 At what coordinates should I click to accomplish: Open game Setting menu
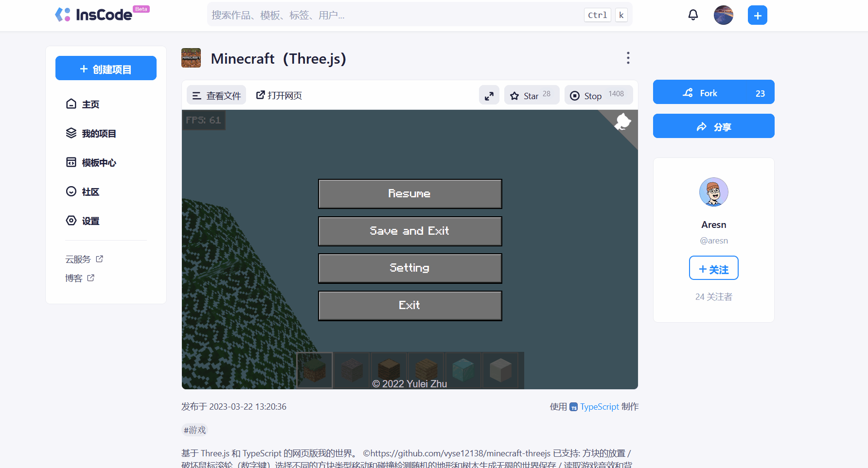pyautogui.click(x=410, y=268)
